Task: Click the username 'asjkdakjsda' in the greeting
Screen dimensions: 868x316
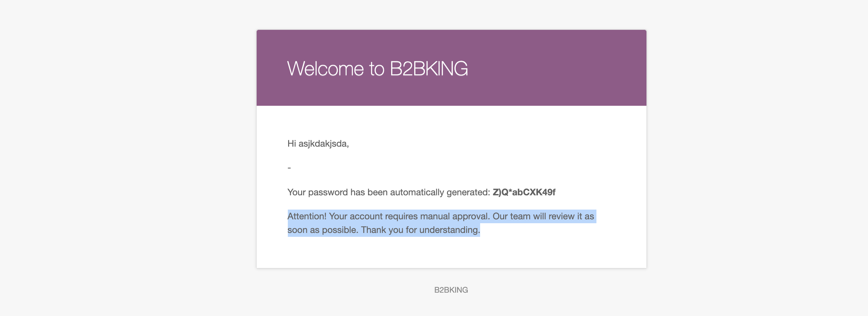Action: click(323, 144)
